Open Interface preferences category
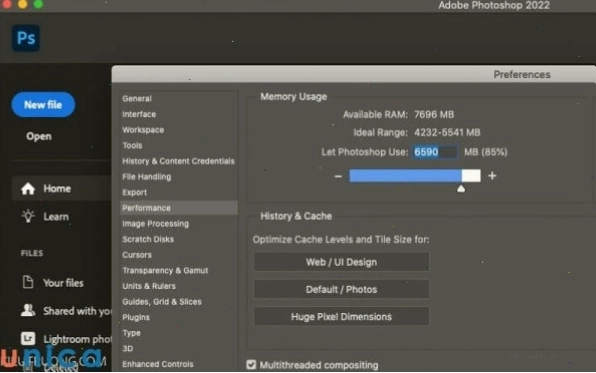The width and height of the screenshot is (596, 373). click(139, 114)
